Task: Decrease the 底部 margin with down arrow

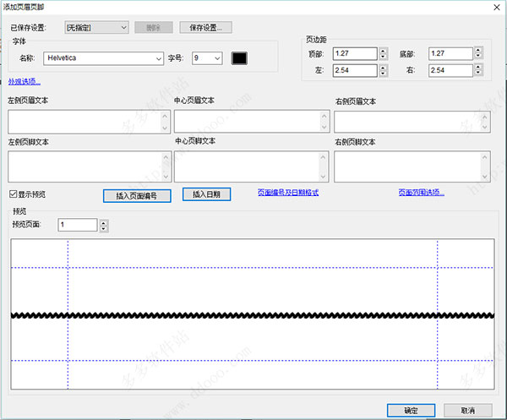Action: pos(478,56)
